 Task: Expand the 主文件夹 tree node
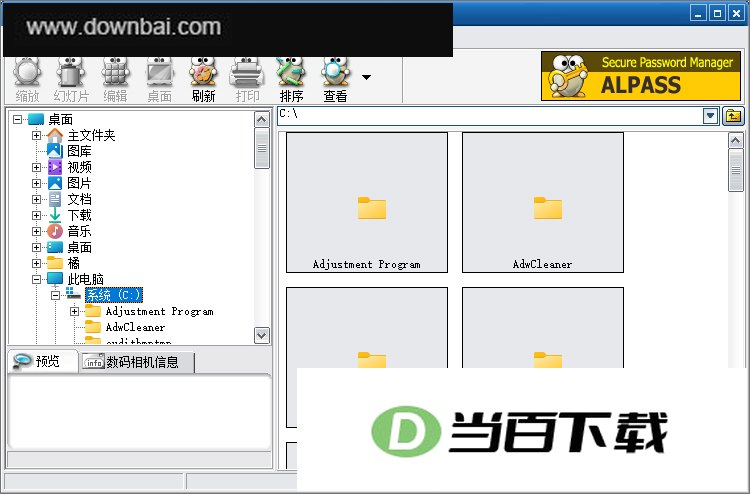click(36, 135)
